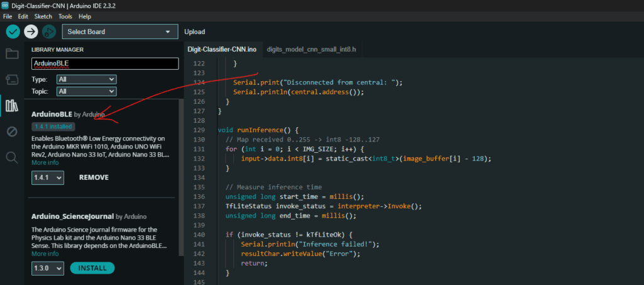The height and width of the screenshot is (285, 644).
Task: Click the return; statement on line 143
Action: coord(254,263)
